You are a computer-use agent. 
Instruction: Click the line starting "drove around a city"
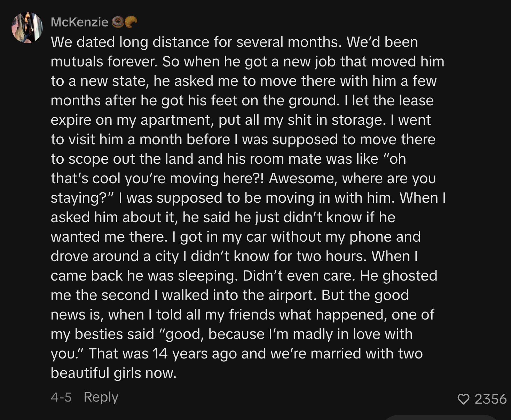tap(234, 256)
